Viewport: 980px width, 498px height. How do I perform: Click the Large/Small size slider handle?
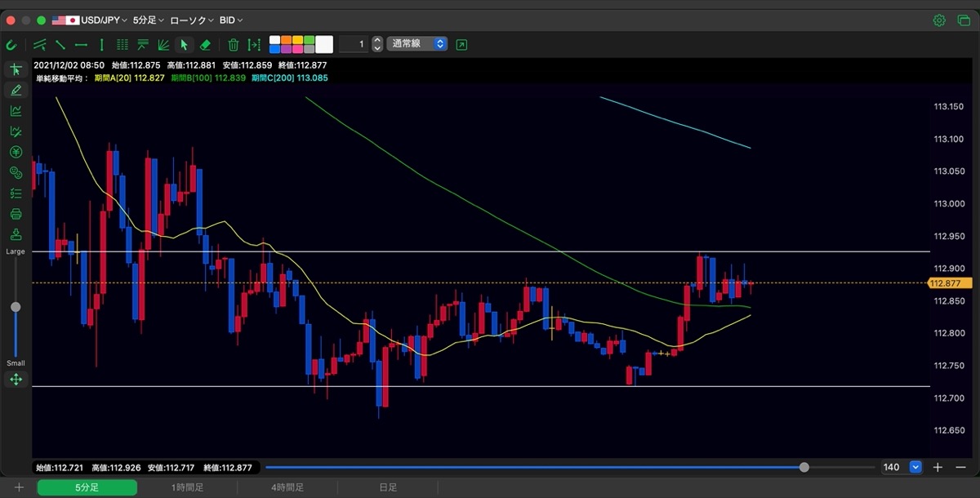click(x=16, y=307)
